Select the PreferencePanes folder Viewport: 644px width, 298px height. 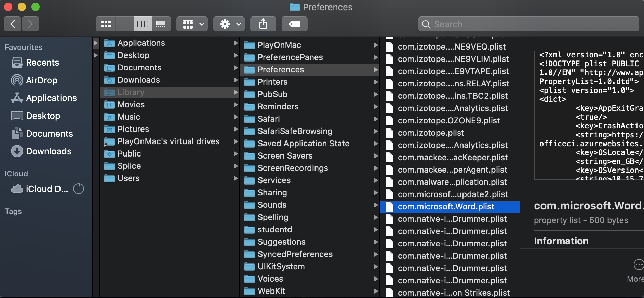[310, 57]
